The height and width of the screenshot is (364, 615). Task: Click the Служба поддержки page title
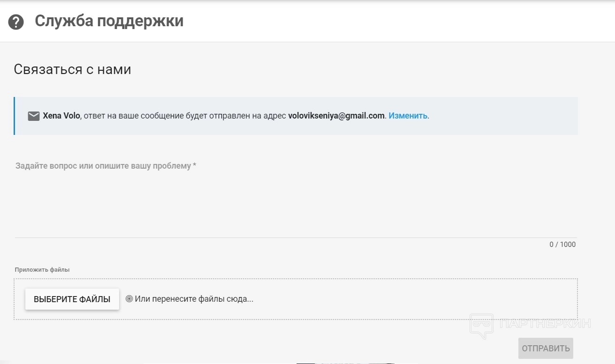click(x=109, y=21)
